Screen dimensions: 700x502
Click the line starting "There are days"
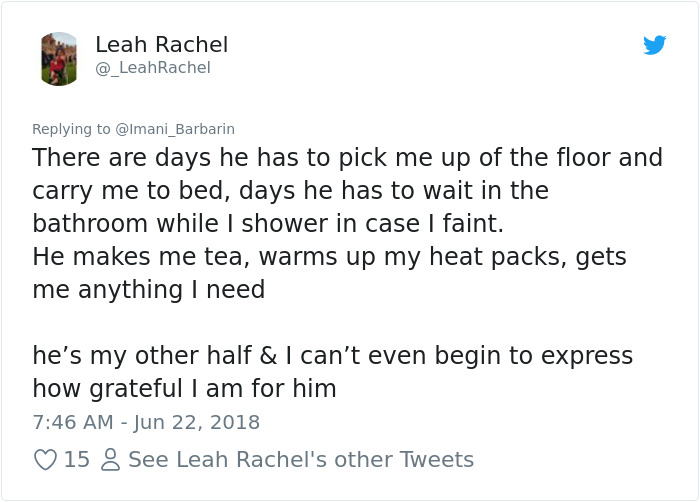[x=347, y=158]
